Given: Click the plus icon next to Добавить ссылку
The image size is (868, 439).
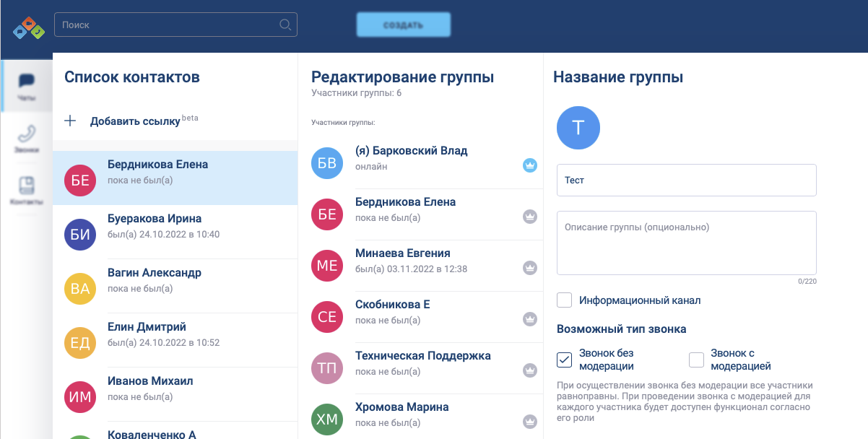Looking at the screenshot, I should pyautogui.click(x=70, y=121).
